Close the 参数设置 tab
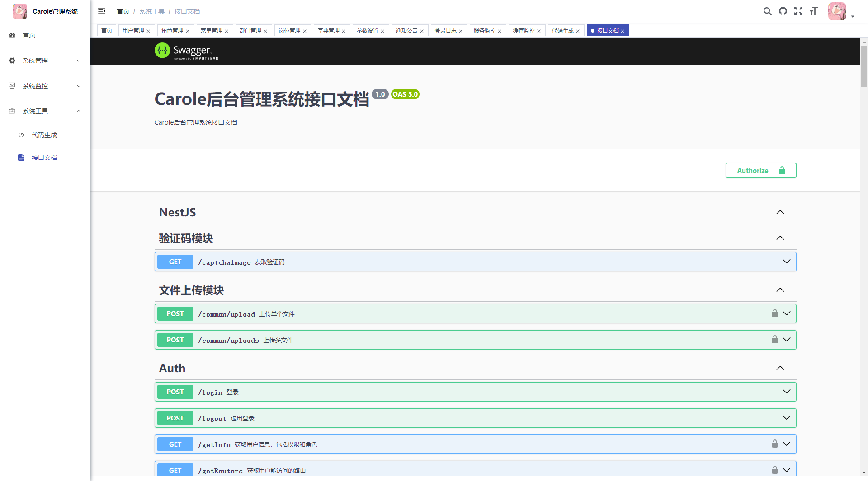 [x=382, y=31]
